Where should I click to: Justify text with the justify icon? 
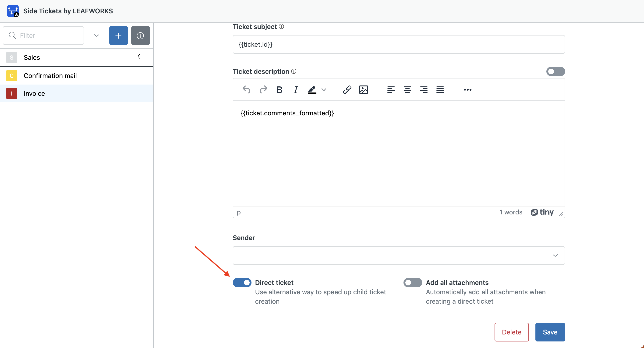tap(440, 89)
